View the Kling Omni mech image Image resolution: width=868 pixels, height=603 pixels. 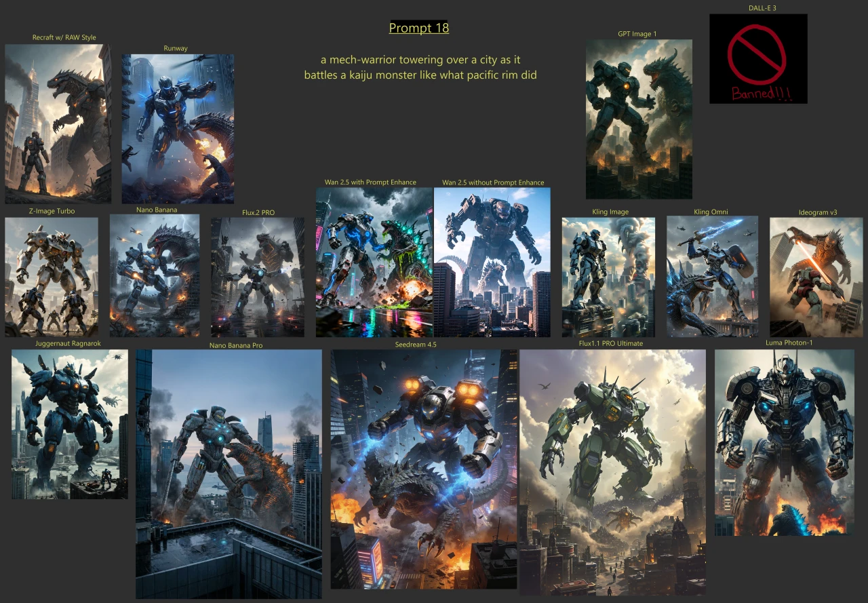tap(709, 275)
